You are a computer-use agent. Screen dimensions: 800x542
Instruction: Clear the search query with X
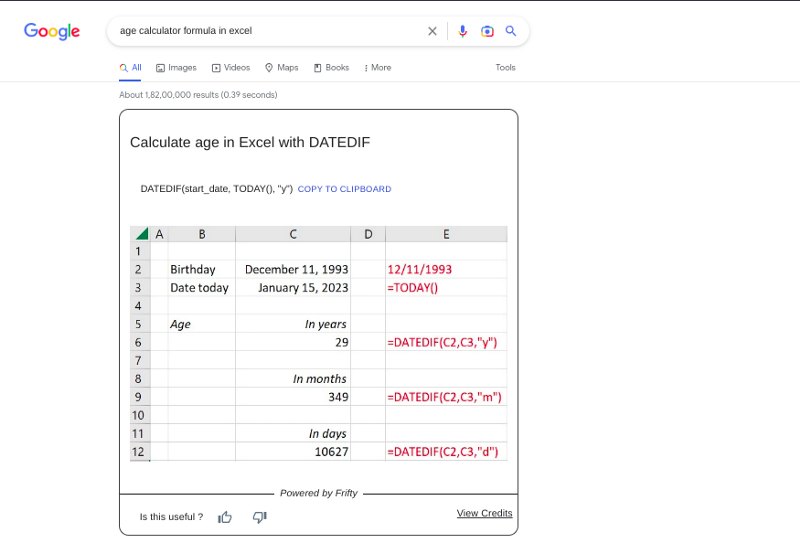click(x=432, y=31)
